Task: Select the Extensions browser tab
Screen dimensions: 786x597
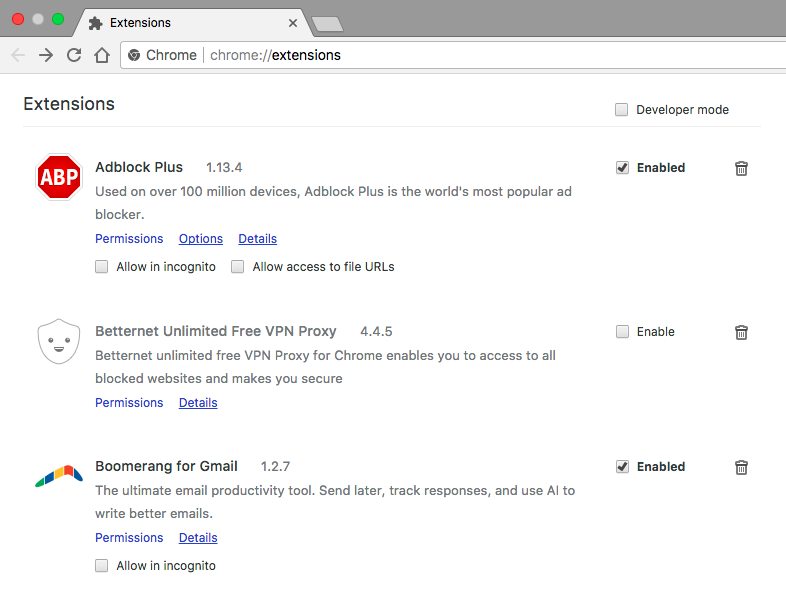Action: pyautogui.click(x=193, y=23)
